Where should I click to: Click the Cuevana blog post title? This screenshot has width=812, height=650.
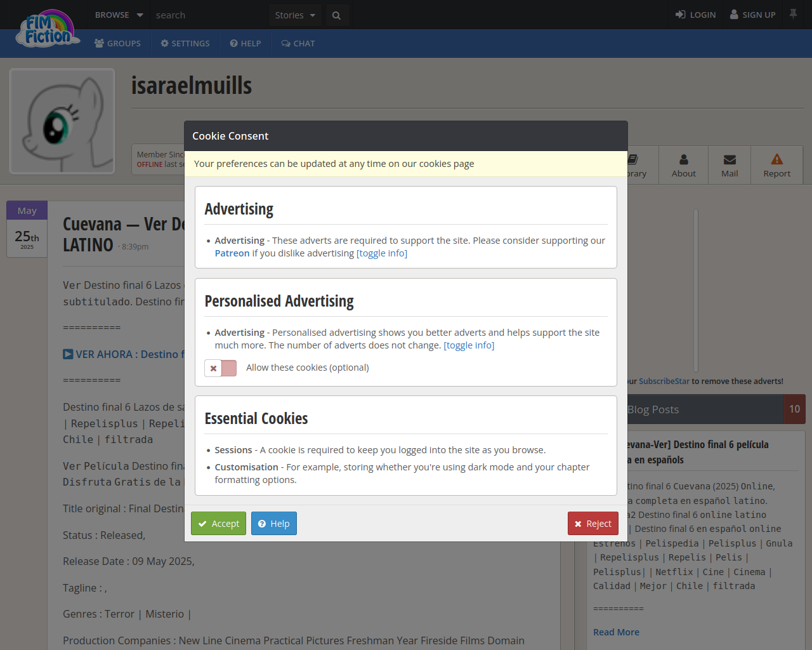pyautogui.click(x=124, y=234)
